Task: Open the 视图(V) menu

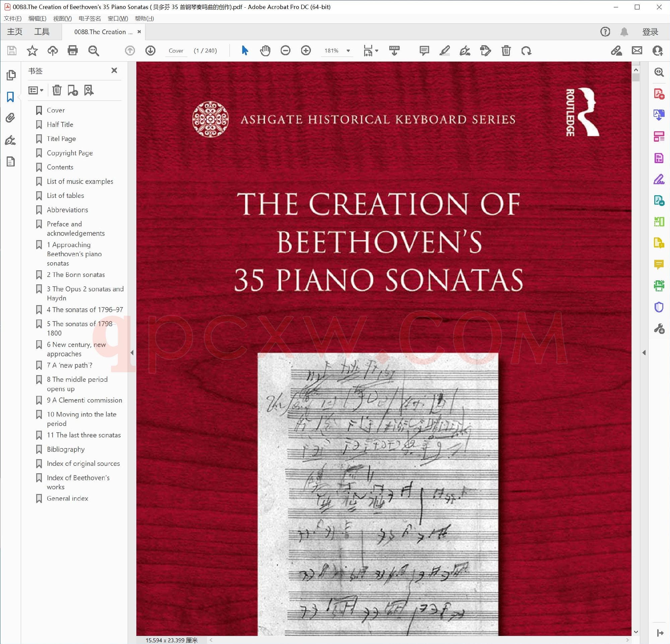Action: point(62,18)
